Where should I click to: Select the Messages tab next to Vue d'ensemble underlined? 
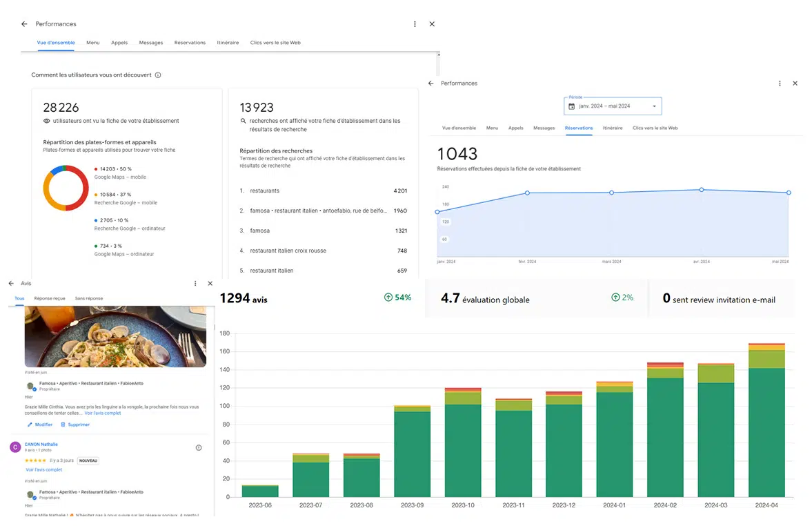(151, 43)
